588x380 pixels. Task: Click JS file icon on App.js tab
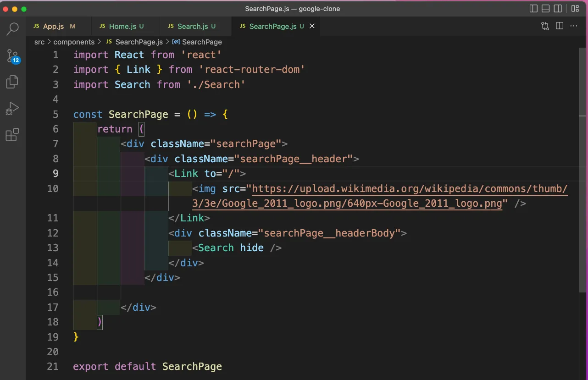36,27
